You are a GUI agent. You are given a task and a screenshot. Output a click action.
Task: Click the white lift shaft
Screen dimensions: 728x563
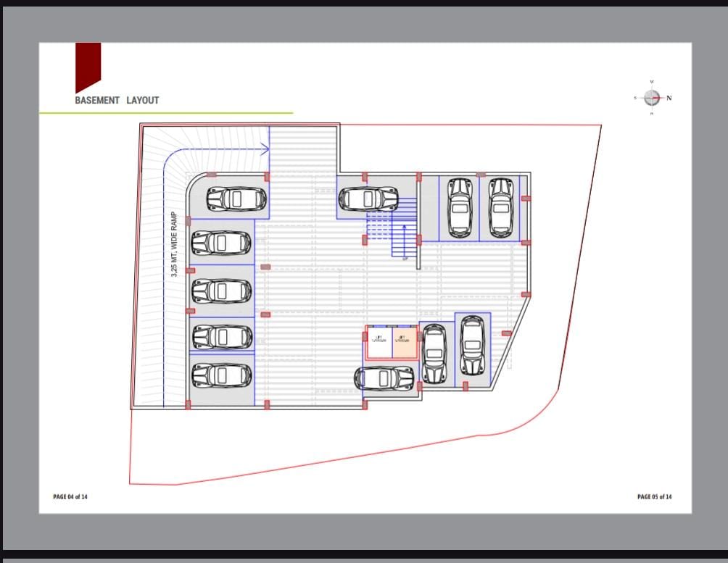tap(380, 341)
